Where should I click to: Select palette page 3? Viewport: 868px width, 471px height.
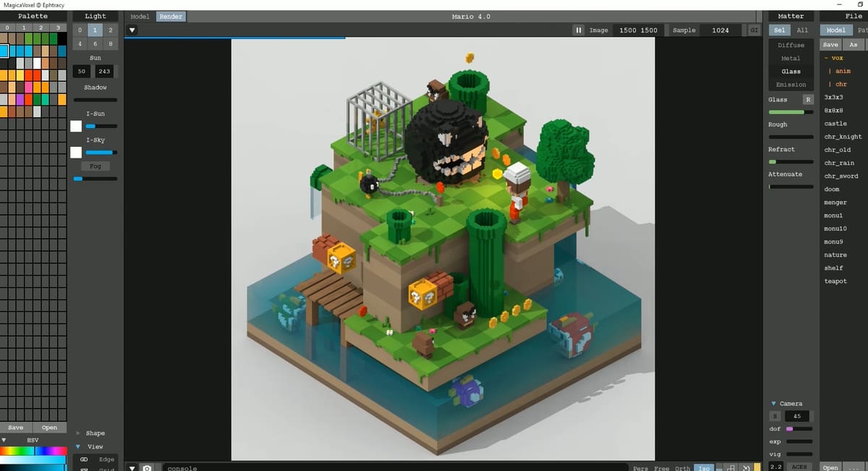tap(58, 27)
